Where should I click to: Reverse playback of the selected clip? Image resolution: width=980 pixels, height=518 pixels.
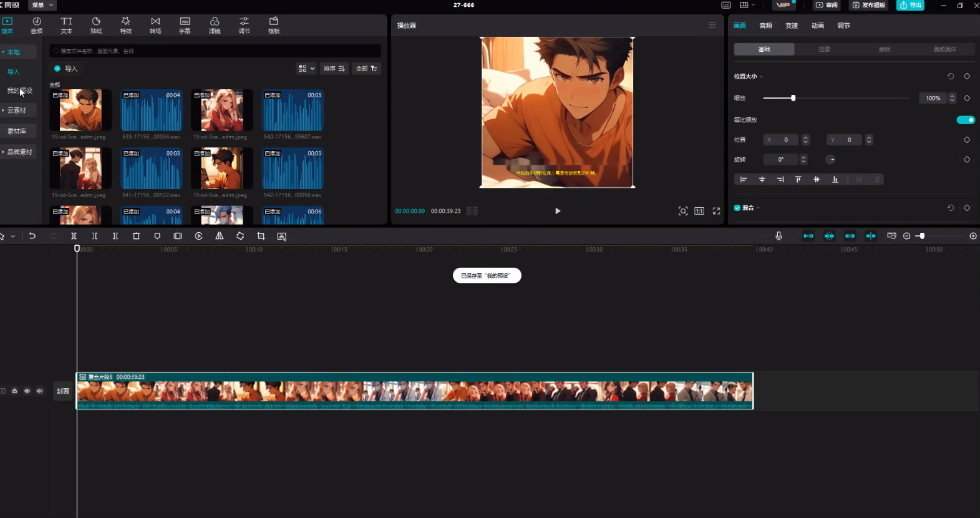[x=199, y=236]
